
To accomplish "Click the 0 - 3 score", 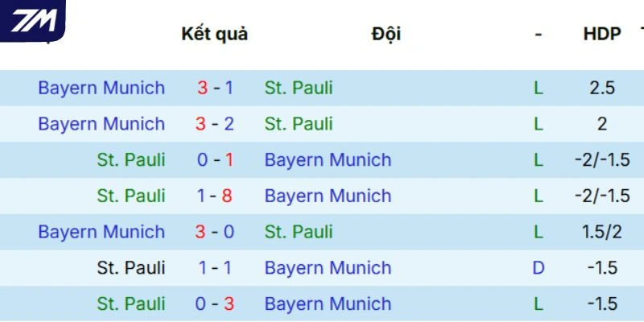I will point(215,304).
